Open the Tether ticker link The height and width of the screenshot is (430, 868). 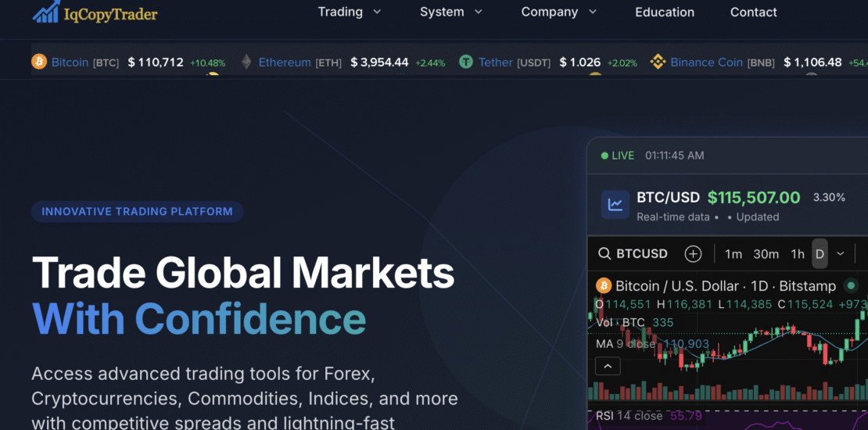pyautogui.click(x=496, y=63)
